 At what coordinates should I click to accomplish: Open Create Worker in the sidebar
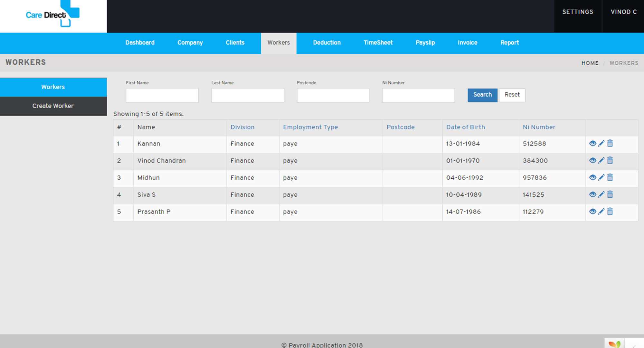click(53, 106)
